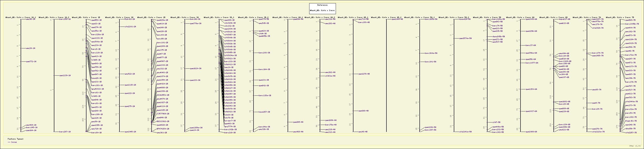Click the gwm1084-4B marker label

click(x=397, y=19)
